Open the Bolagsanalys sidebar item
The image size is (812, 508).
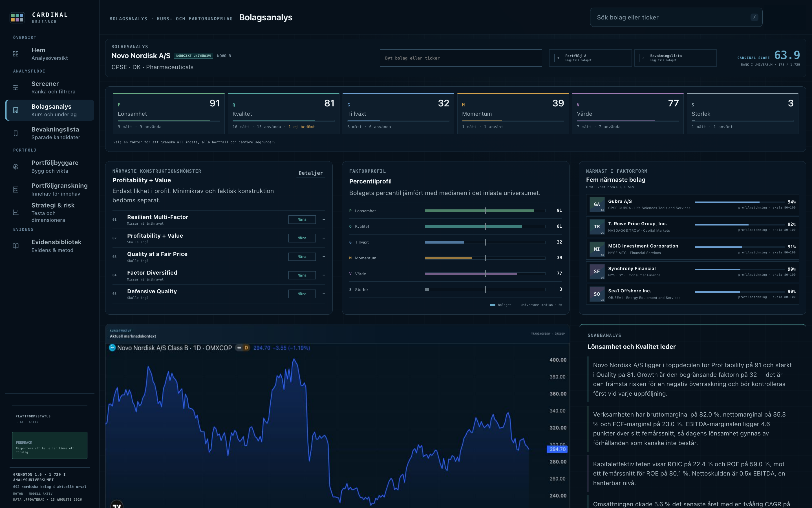coord(50,110)
